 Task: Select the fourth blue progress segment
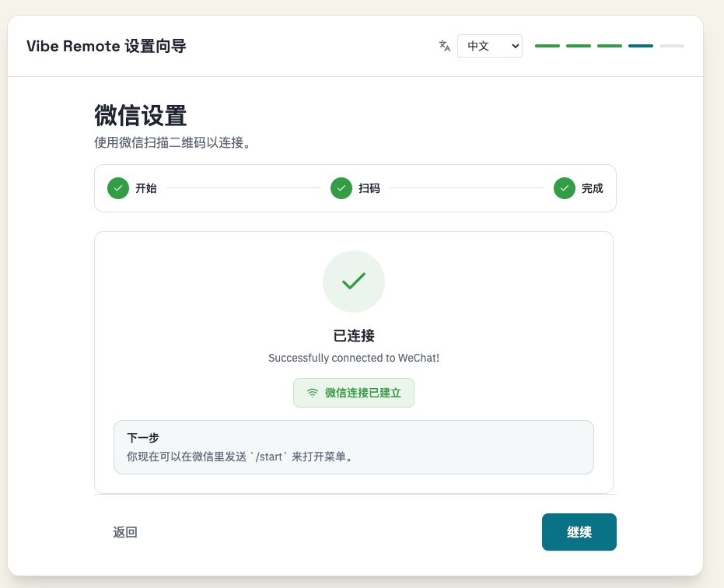click(x=641, y=46)
